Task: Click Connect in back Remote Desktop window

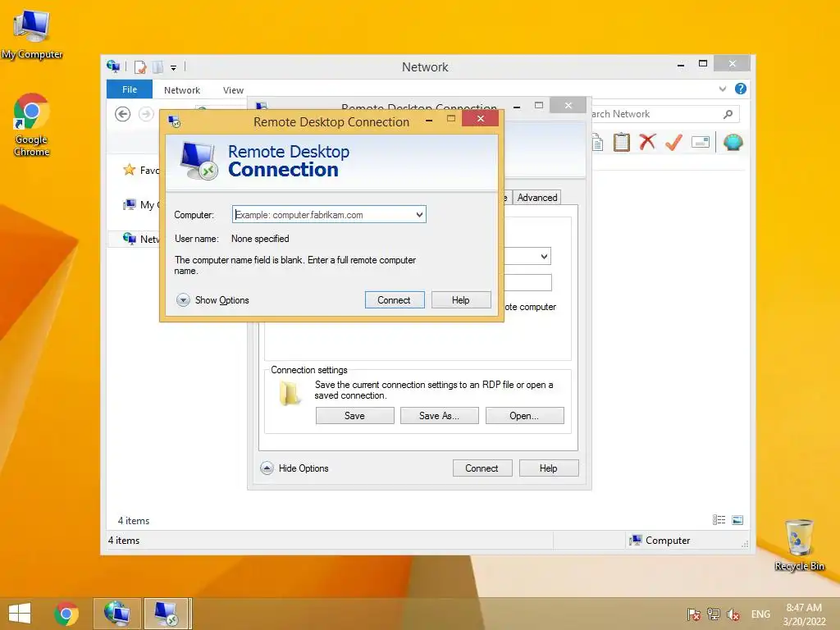Action: click(482, 468)
